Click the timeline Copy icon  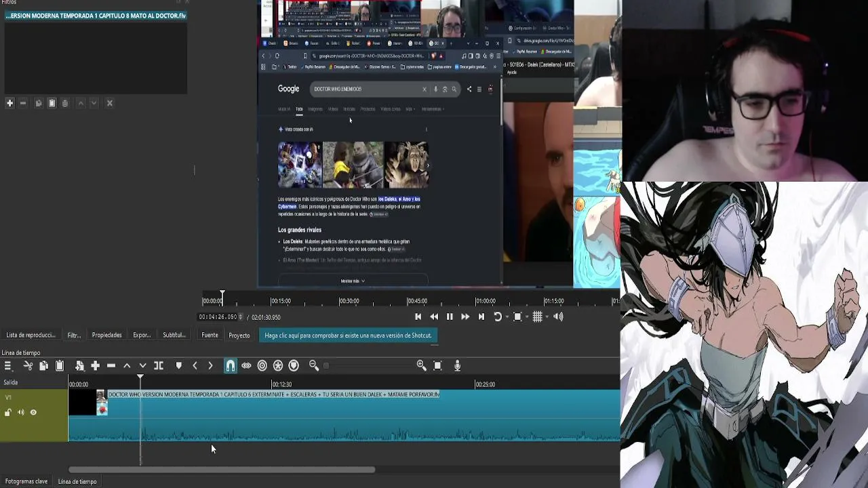pyautogui.click(x=43, y=366)
